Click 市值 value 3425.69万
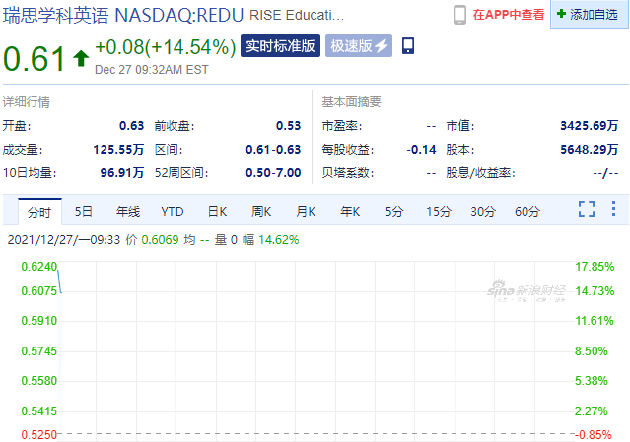 click(589, 126)
